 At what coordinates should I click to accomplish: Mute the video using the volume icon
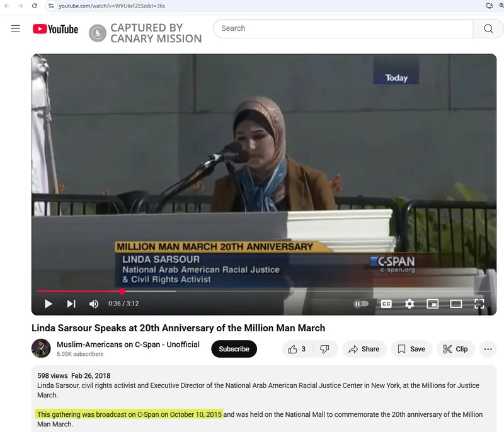(93, 304)
